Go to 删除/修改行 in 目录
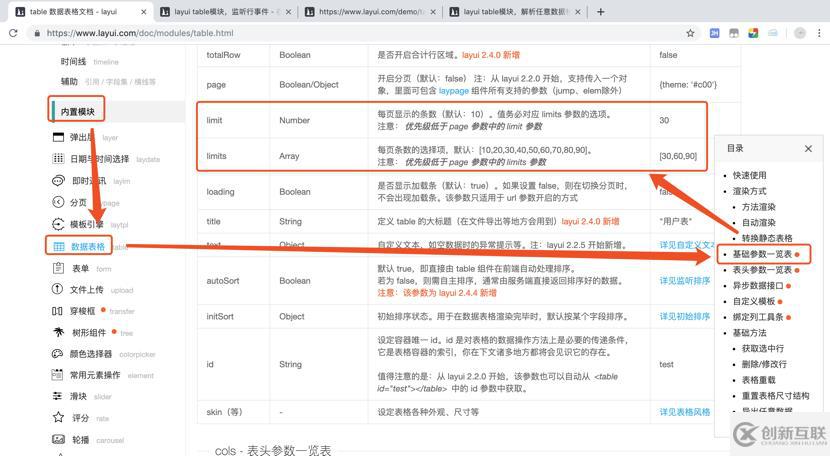Image resolution: width=830 pixels, height=456 pixels. click(x=764, y=364)
